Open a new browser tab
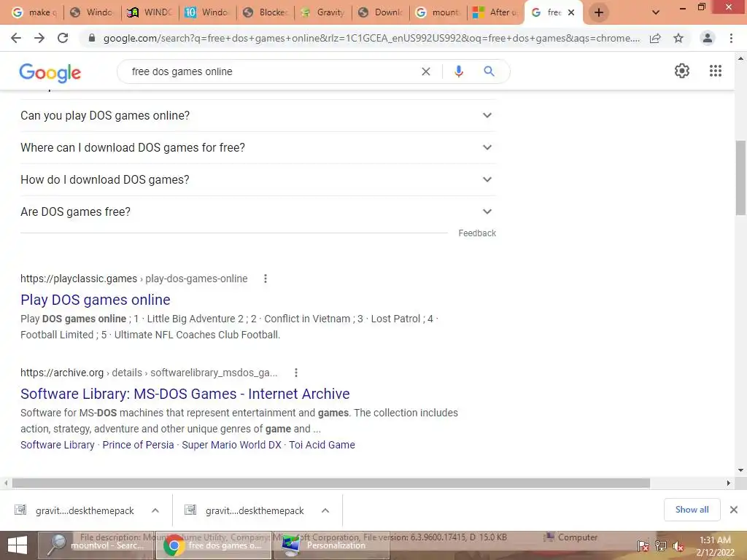747x560 pixels. click(x=599, y=12)
